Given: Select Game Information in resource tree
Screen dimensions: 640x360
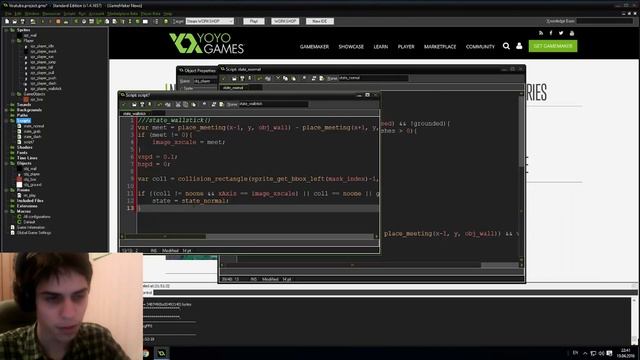Looking at the screenshot, I should pos(31,228).
